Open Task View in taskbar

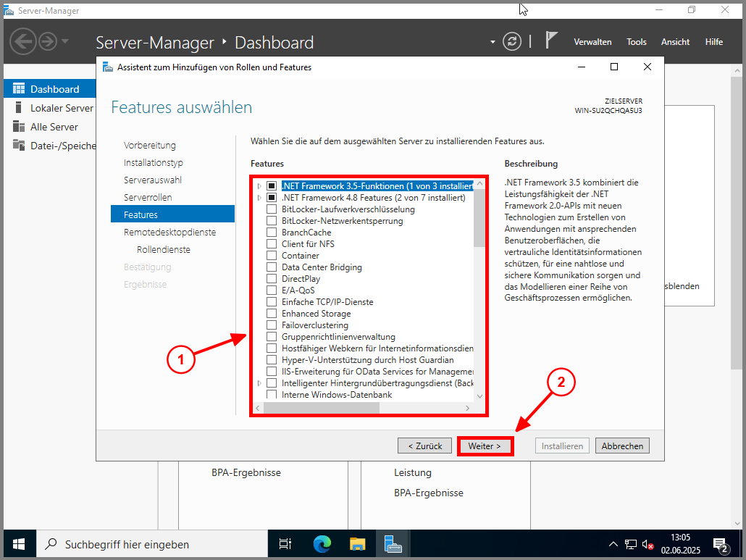[x=285, y=544]
